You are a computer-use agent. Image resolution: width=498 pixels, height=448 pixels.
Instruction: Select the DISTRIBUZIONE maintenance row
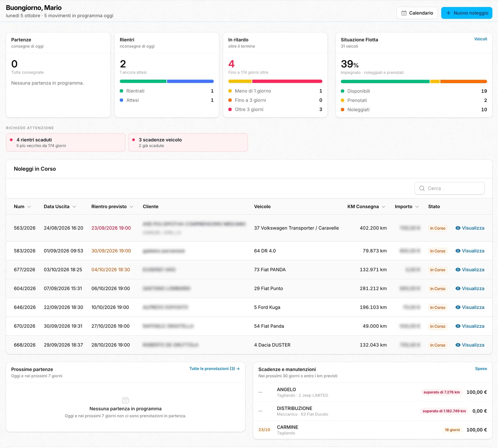373,411
